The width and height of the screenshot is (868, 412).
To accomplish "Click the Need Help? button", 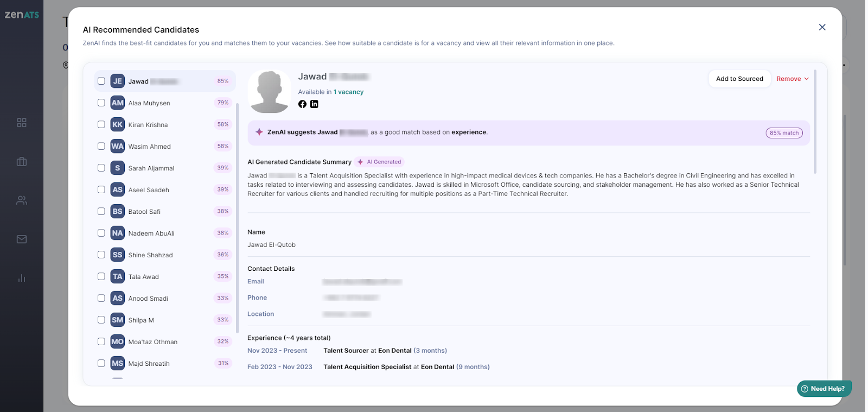I will pos(824,389).
